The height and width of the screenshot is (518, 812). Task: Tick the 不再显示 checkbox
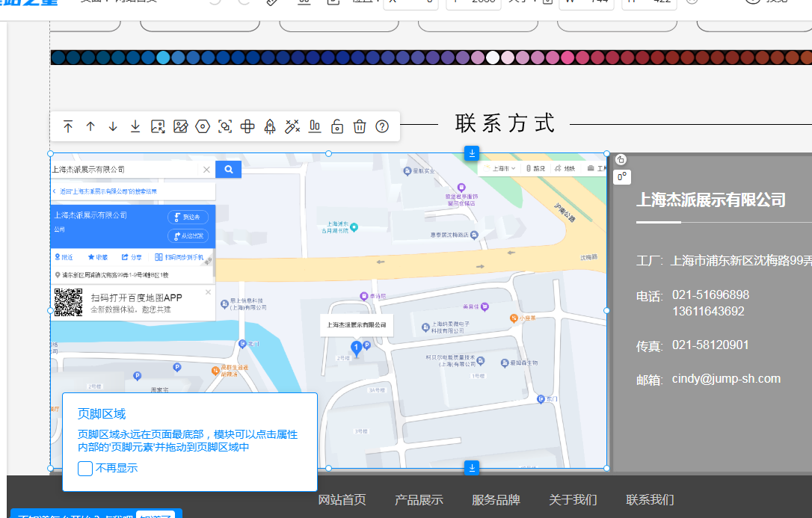point(85,469)
